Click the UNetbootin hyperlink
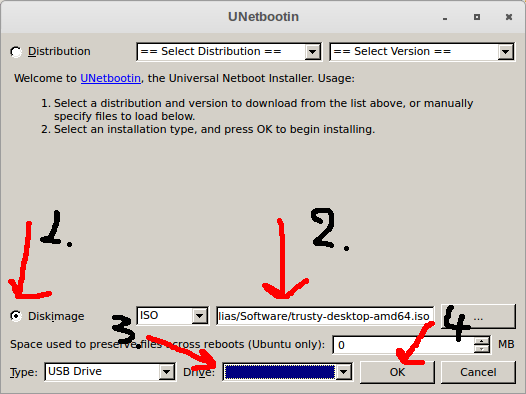The image size is (526, 394). point(110,78)
